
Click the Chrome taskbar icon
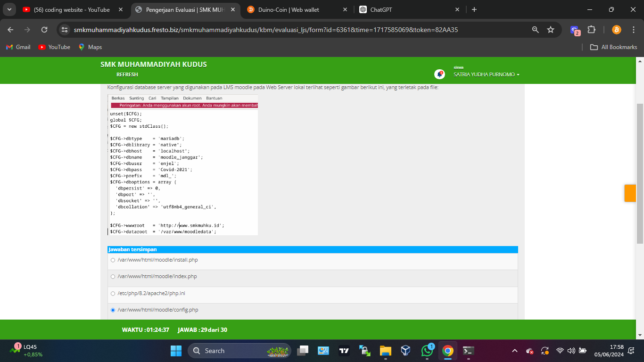[448, 351]
